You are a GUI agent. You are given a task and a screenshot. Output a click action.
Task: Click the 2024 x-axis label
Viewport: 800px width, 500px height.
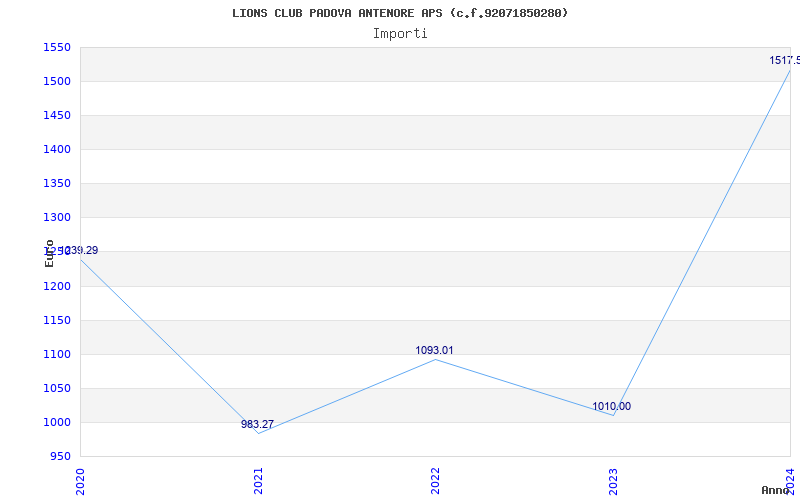[x=790, y=481]
